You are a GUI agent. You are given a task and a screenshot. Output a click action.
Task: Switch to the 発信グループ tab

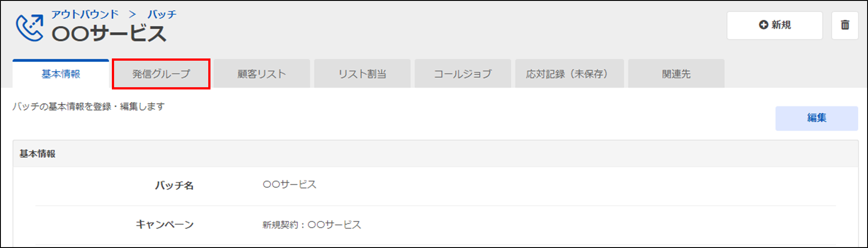point(161,74)
